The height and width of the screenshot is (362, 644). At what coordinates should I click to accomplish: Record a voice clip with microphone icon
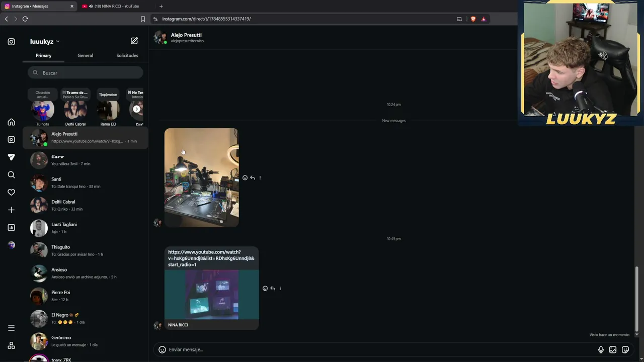click(x=601, y=350)
